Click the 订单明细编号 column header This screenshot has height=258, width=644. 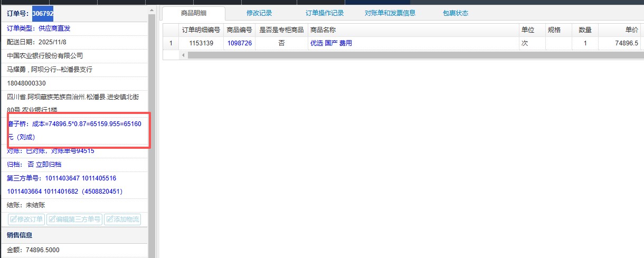[201, 30]
